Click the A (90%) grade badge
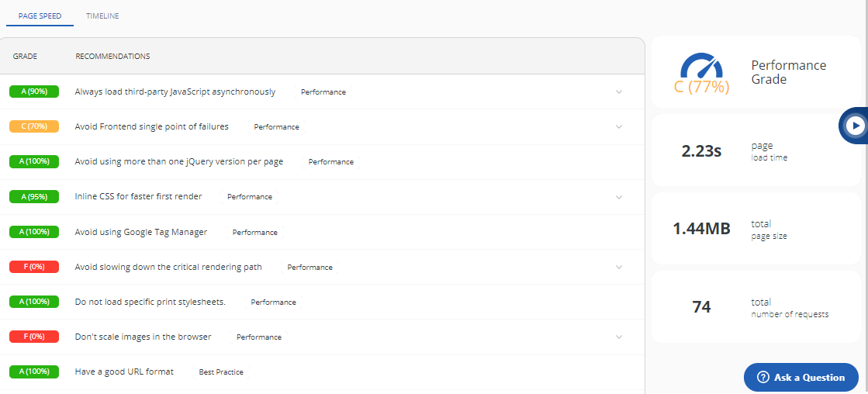868x394 pixels. point(34,92)
